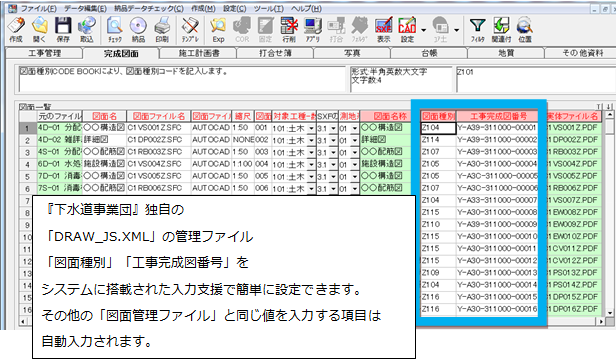Viewport: 616px width, 360px height.
Task: Click the 打合 (meeting) toolbar icon
Action: 336,29
